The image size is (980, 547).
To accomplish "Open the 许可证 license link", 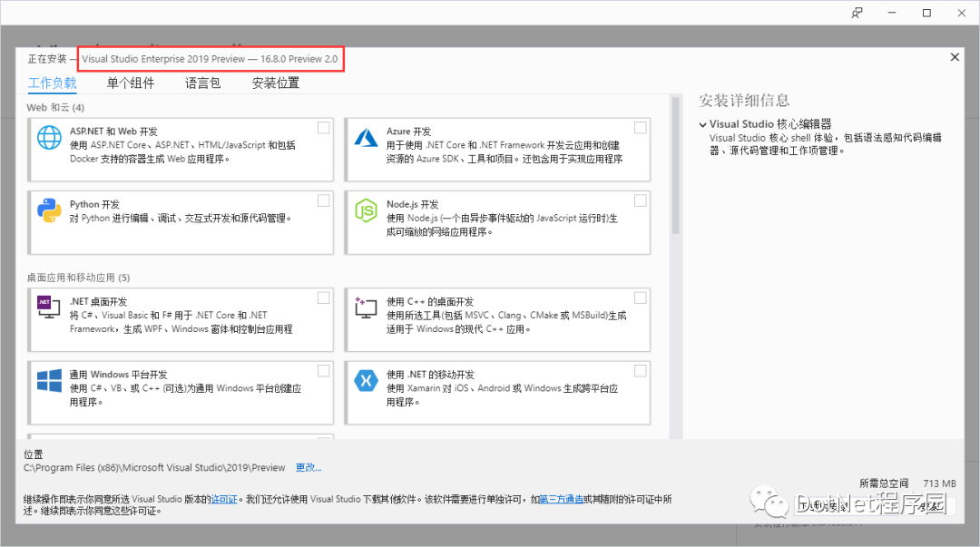I will tap(224, 499).
